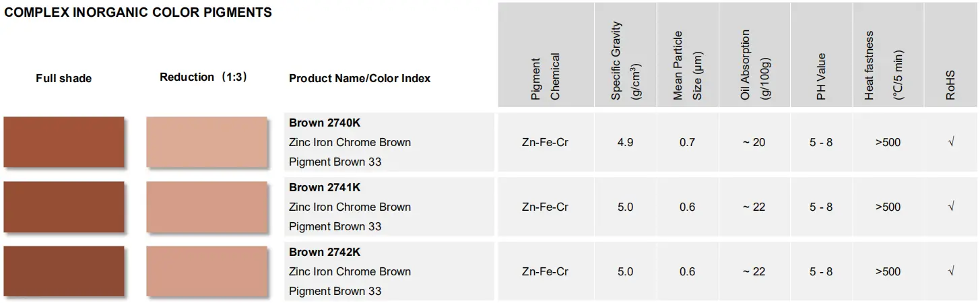Click the RoHS checkmark for Brown 2740K
This screenshot has width=980, height=303.
coord(950,142)
